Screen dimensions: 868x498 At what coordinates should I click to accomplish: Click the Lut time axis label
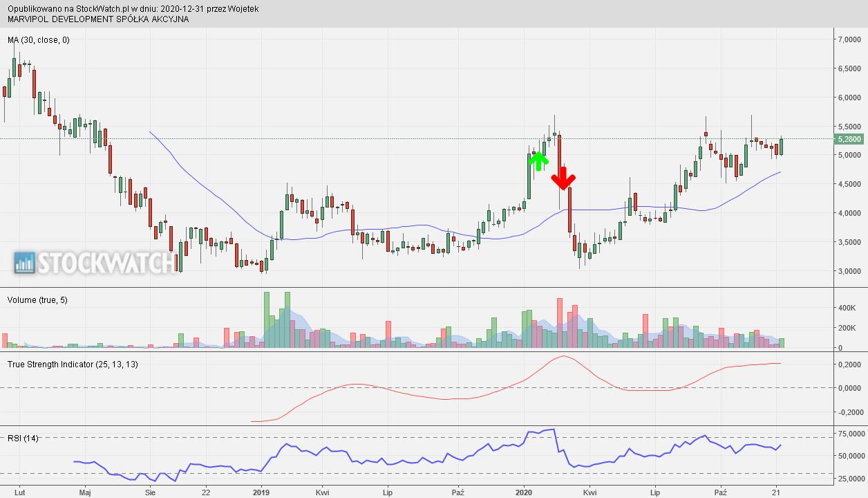[19, 493]
